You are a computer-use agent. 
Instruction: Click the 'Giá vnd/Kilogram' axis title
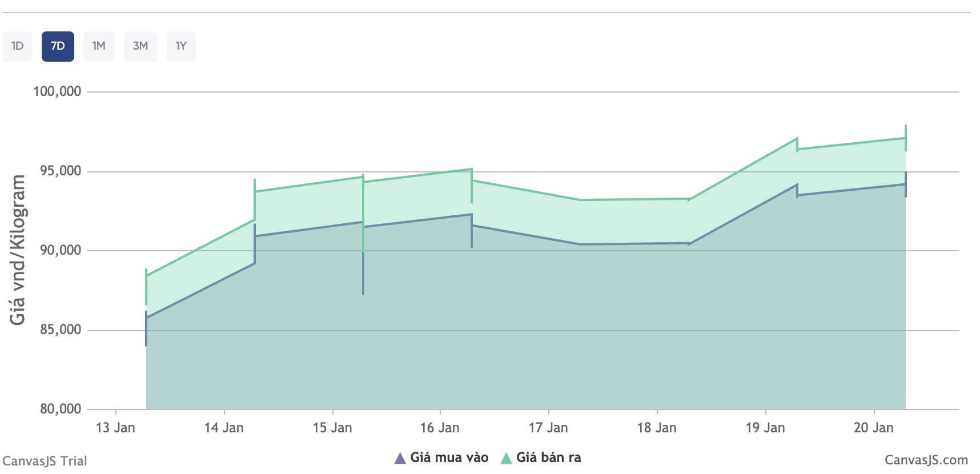(18, 250)
